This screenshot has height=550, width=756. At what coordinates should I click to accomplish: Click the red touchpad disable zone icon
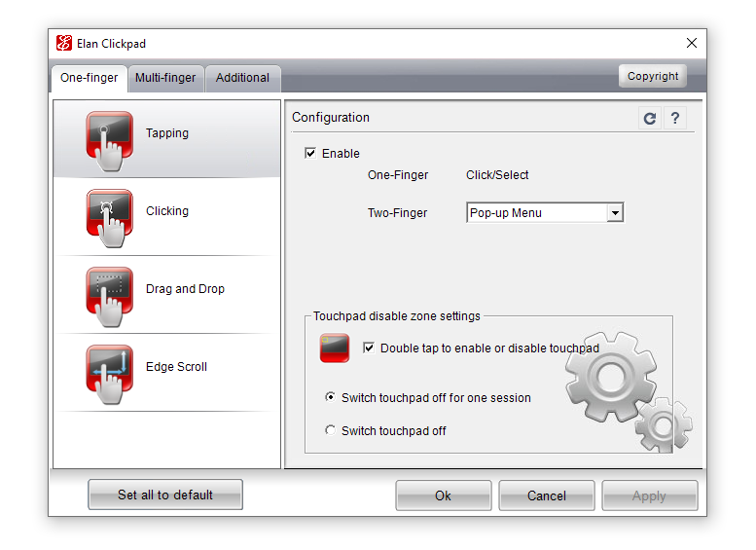[335, 348]
